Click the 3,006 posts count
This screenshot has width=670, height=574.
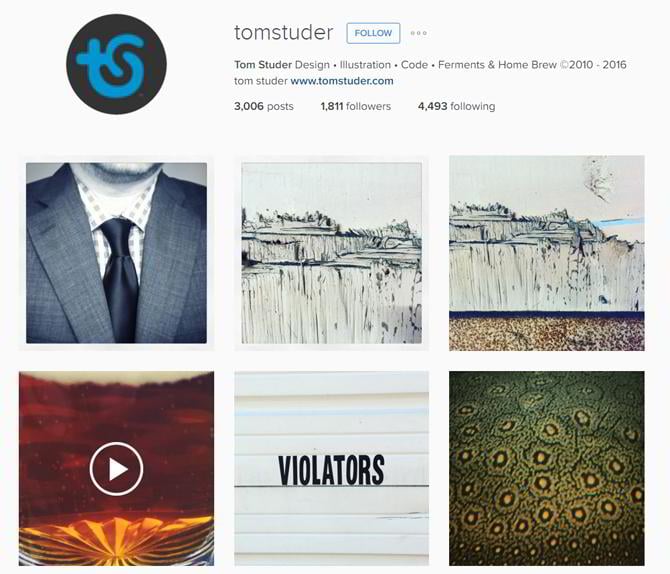[x=264, y=106]
